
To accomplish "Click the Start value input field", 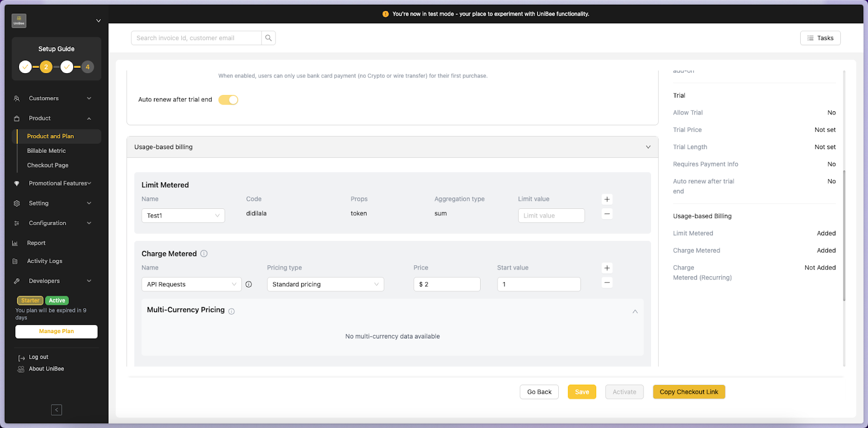I will click(539, 284).
